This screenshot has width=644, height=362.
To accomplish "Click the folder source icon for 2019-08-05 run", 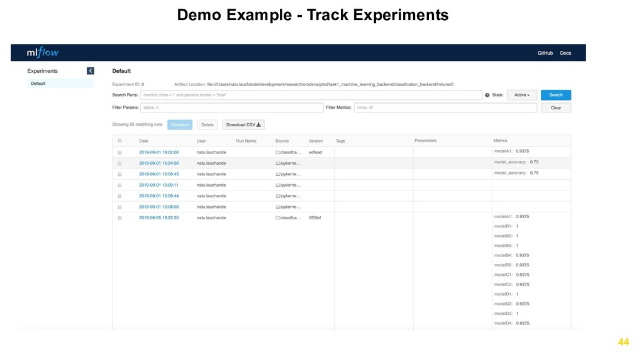I will click(x=277, y=218).
